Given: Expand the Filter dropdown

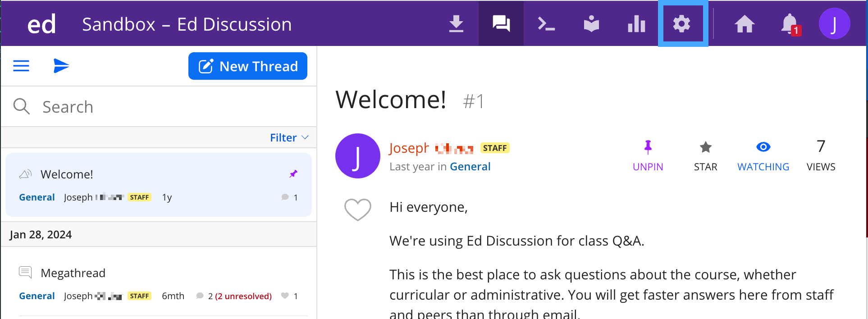Looking at the screenshot, I should click(x=289, y=137).
